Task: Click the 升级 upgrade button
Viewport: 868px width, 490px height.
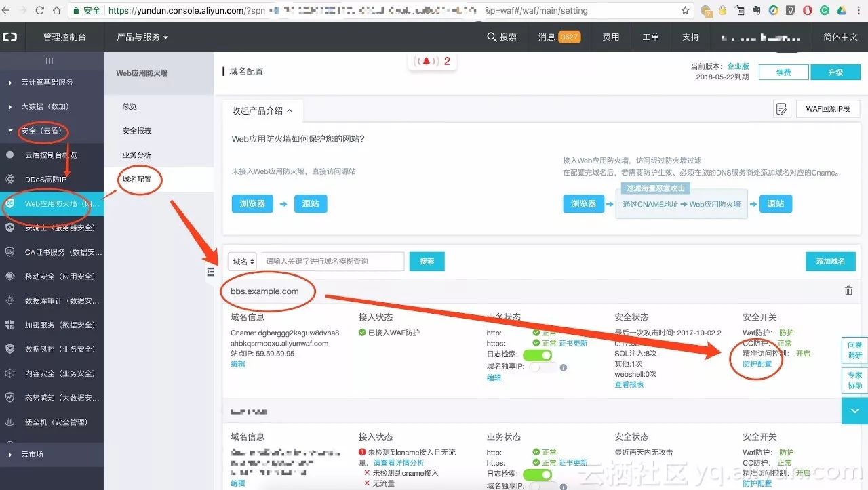Action: 835,73
